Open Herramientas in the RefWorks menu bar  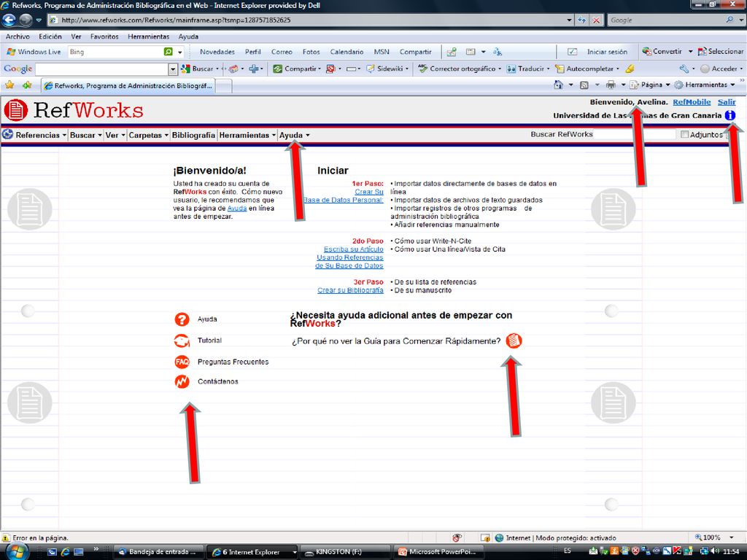247,135
